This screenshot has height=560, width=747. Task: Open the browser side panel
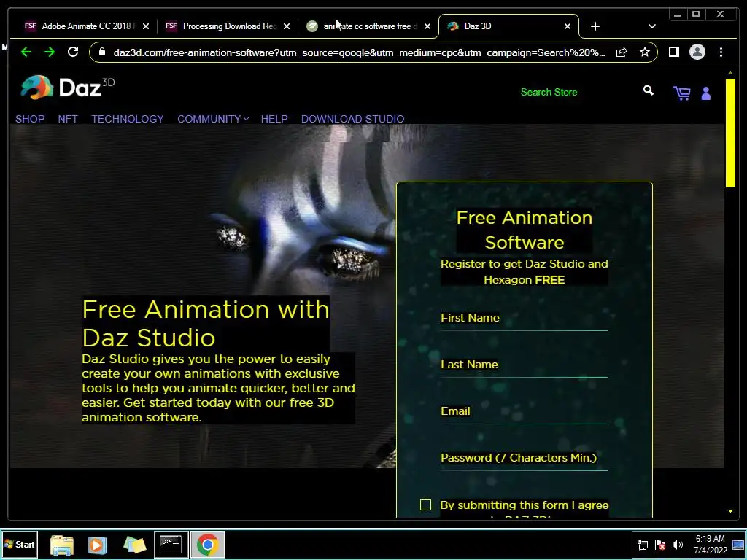[673, 52]
